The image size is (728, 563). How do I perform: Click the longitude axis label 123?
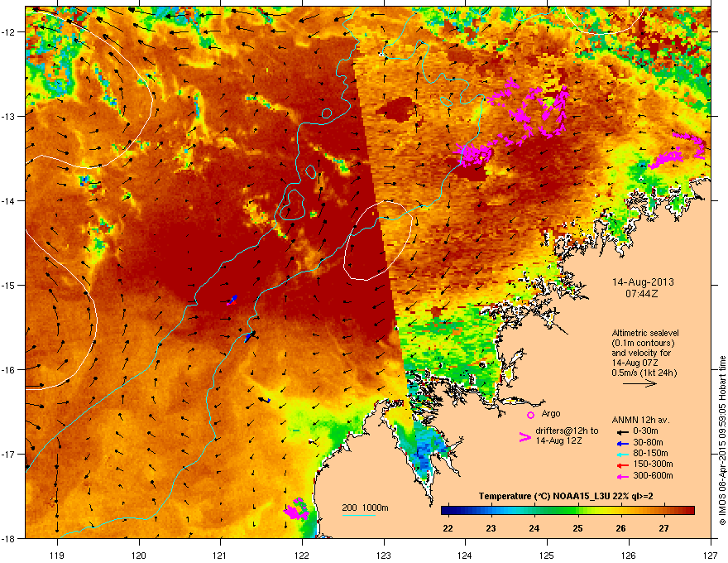[384, 555]
